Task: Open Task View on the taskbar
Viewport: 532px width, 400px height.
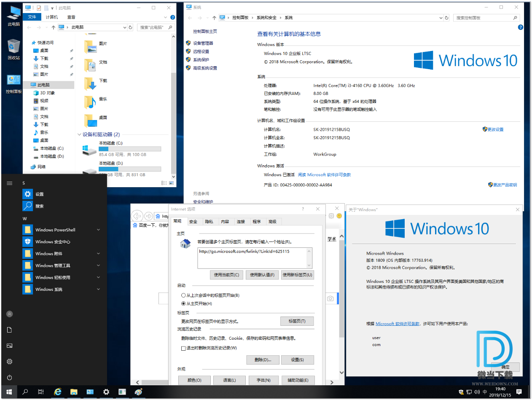Action: [41, 392]
